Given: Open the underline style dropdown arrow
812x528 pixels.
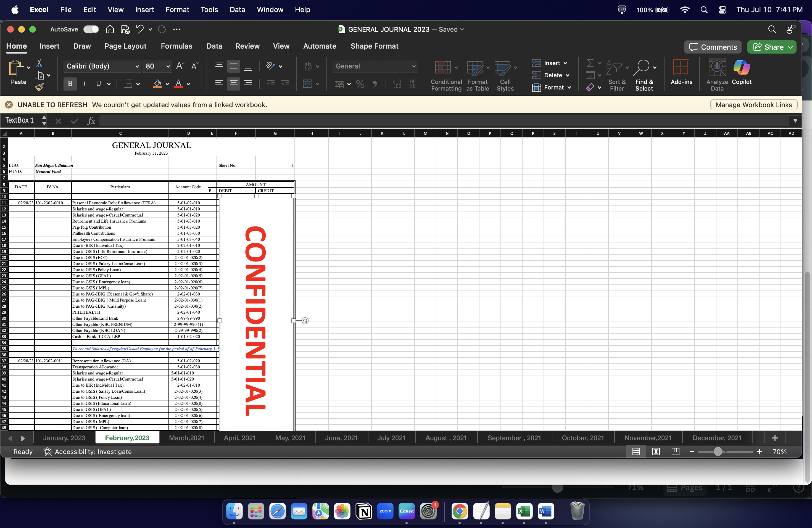Looking at the screenshot, I should pos(109,84).
